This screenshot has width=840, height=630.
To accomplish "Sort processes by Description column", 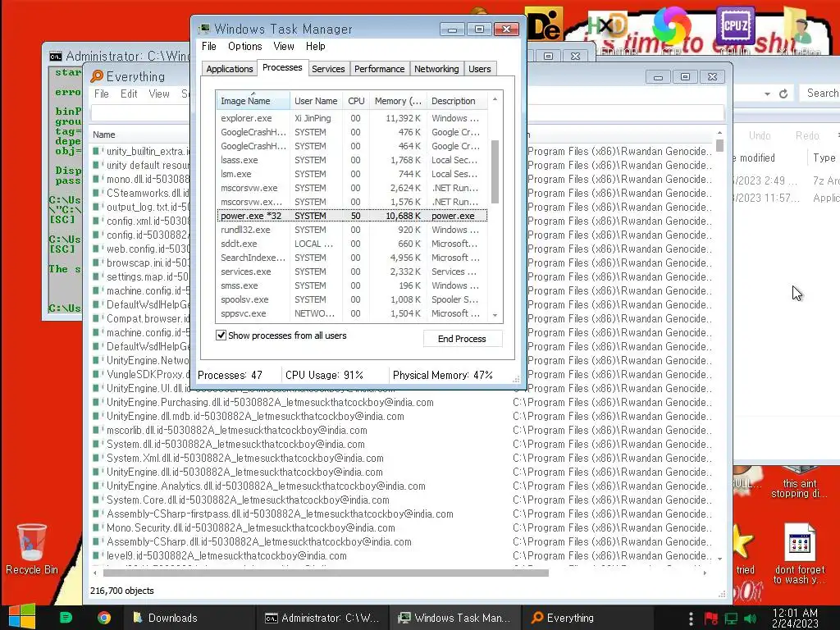I will tap(457, 101).
